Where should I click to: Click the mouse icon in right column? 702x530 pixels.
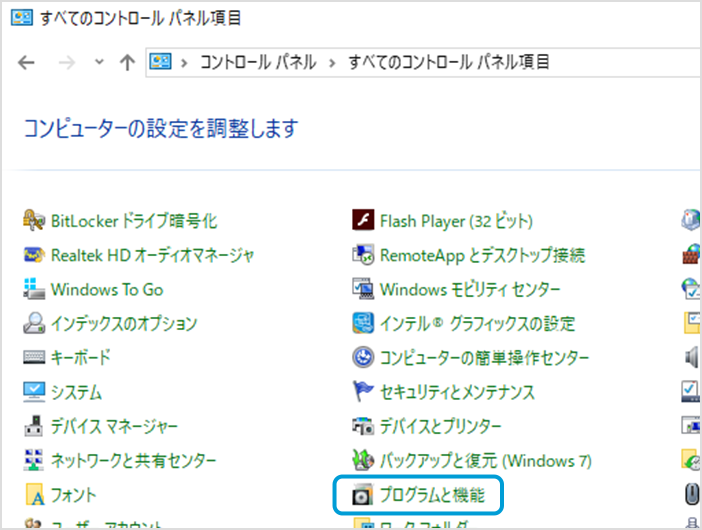[x=692, y=495]
